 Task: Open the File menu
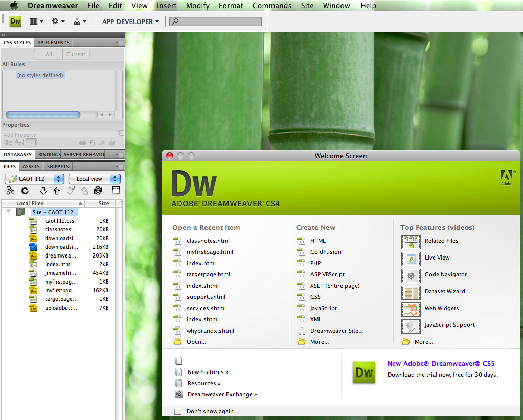tap(94, 6)
